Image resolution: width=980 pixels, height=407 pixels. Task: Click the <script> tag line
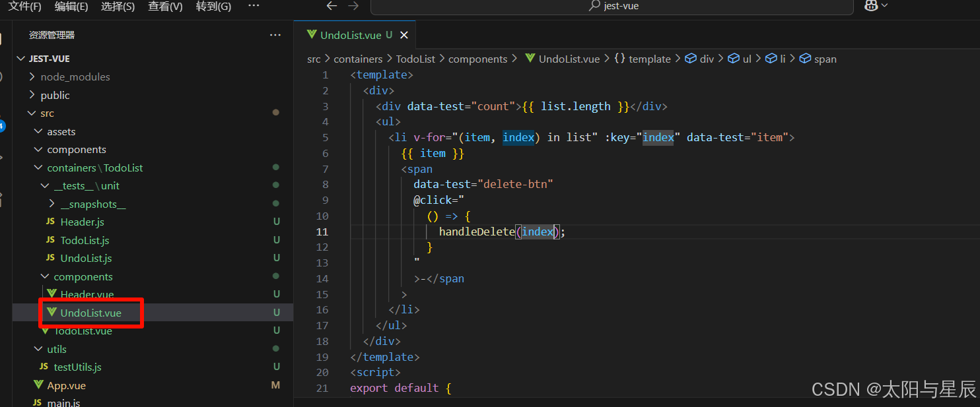click(375, 373)
